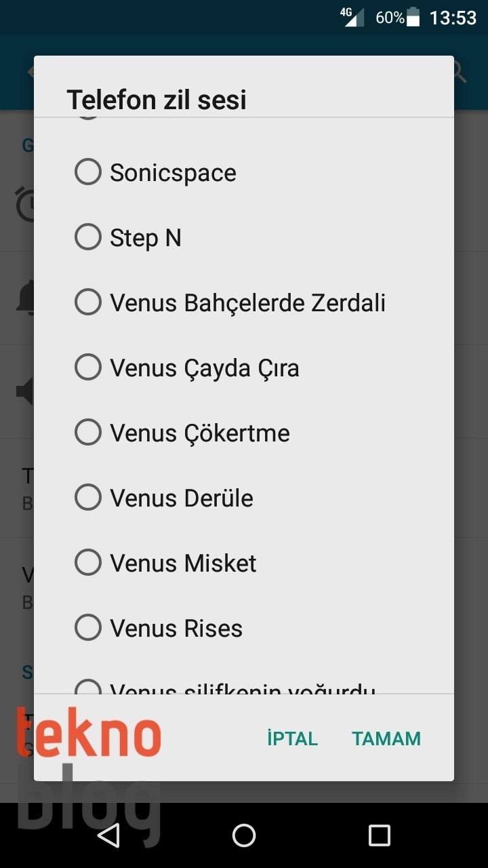Tap the 4G signal indicator

352,17
